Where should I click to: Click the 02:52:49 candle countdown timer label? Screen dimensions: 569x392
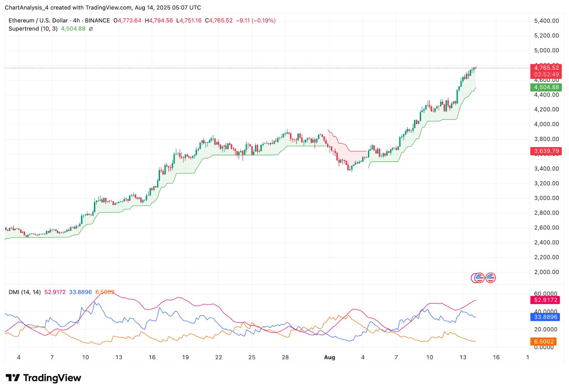click(x=546, y=75)
